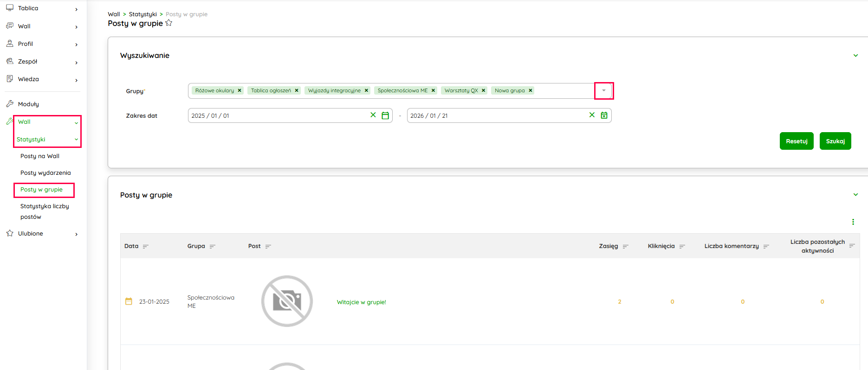The width and height of the screenshot is (868, 370).
Task: Open the three-dot table options menu
Action: pyautogui.click(x=853, y=222)
